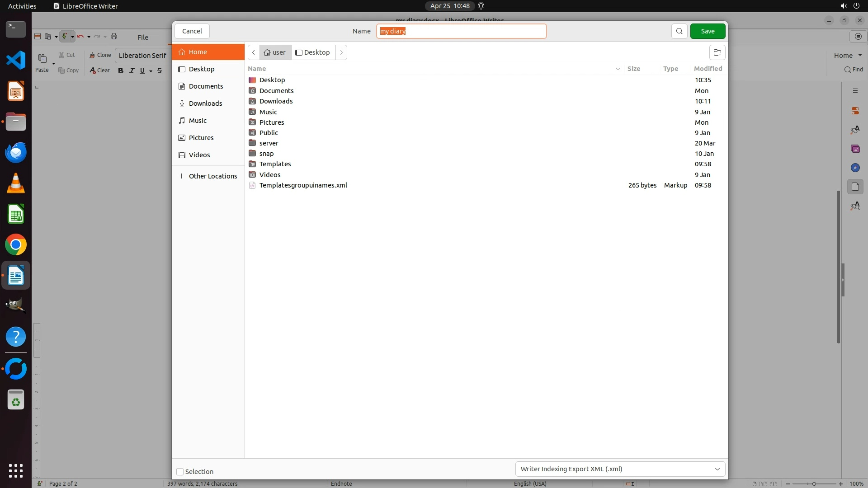Click the Name text field
Image resolution: width=868 pixels, height=488 pixels.
click(461, 31)
